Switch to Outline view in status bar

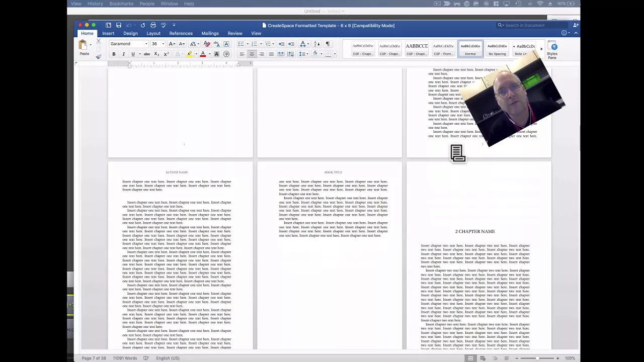tap(495, 358)
